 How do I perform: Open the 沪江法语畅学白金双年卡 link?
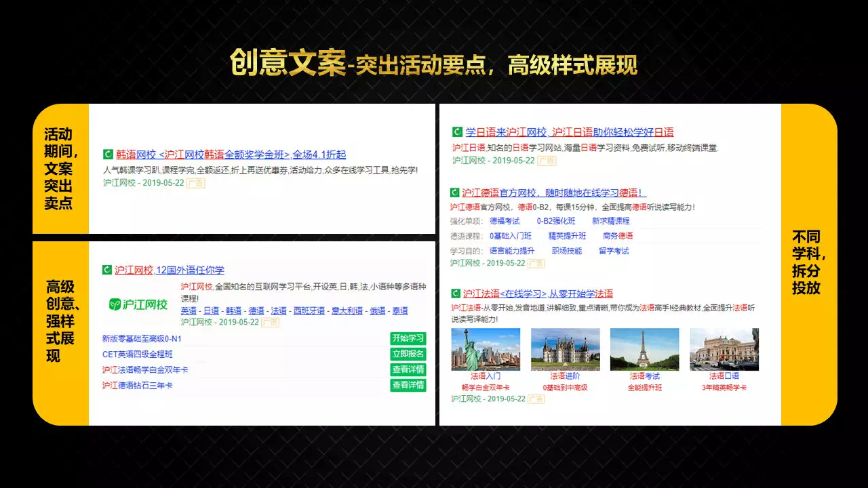[x=145, y=369]
